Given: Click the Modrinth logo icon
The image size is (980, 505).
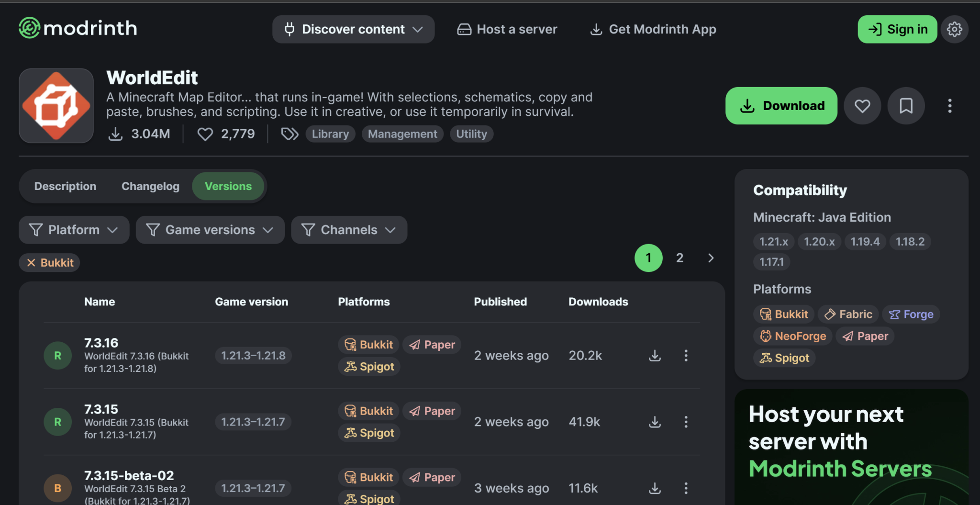Looking at the screenshot, I should click(x=30, y=28).
